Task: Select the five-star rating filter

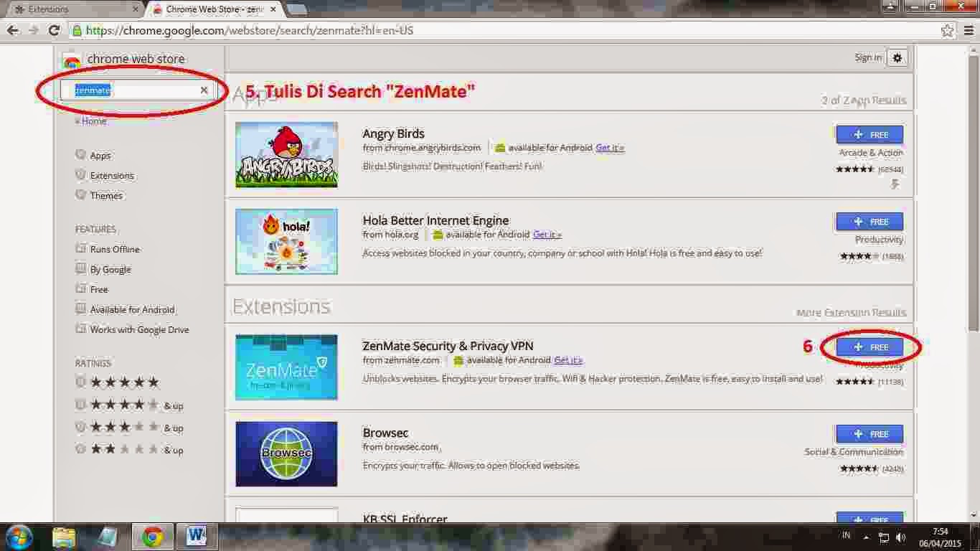Action: coord(80,382)
